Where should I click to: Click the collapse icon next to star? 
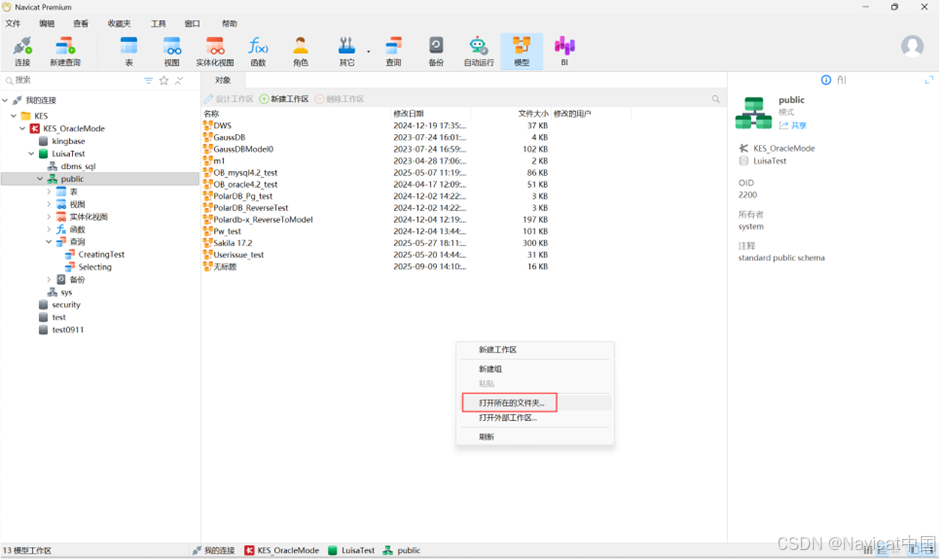(179, 80)
